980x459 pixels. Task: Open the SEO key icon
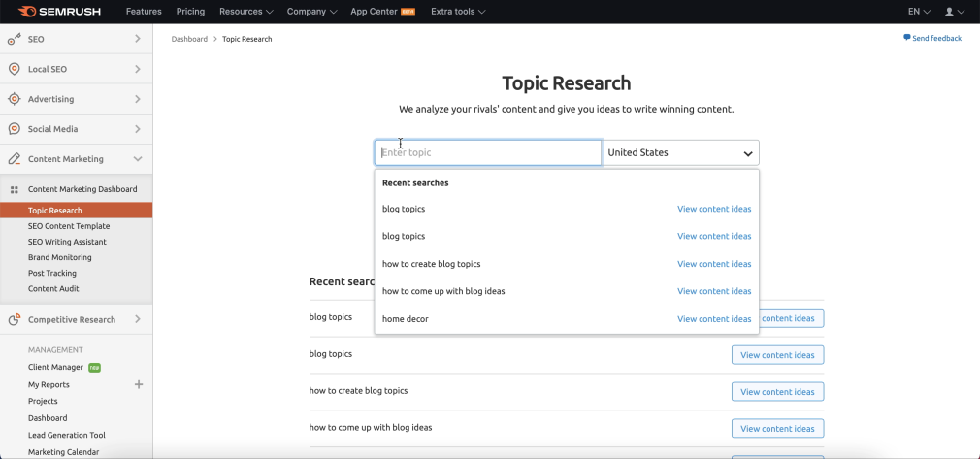pos(15,40)
